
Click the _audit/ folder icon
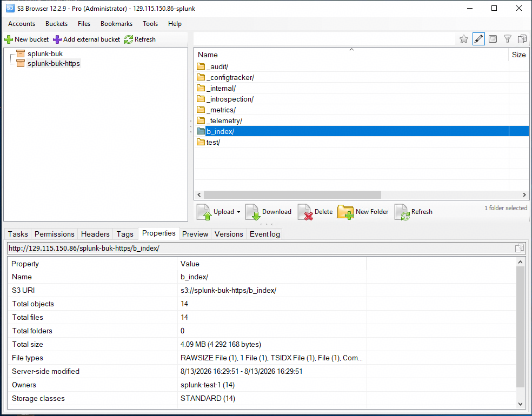[201, 66]
